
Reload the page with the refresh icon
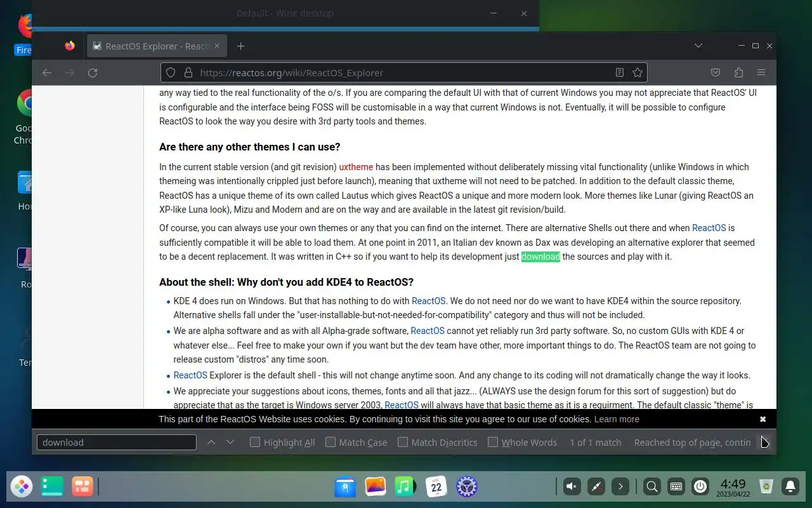click(93, 72)
